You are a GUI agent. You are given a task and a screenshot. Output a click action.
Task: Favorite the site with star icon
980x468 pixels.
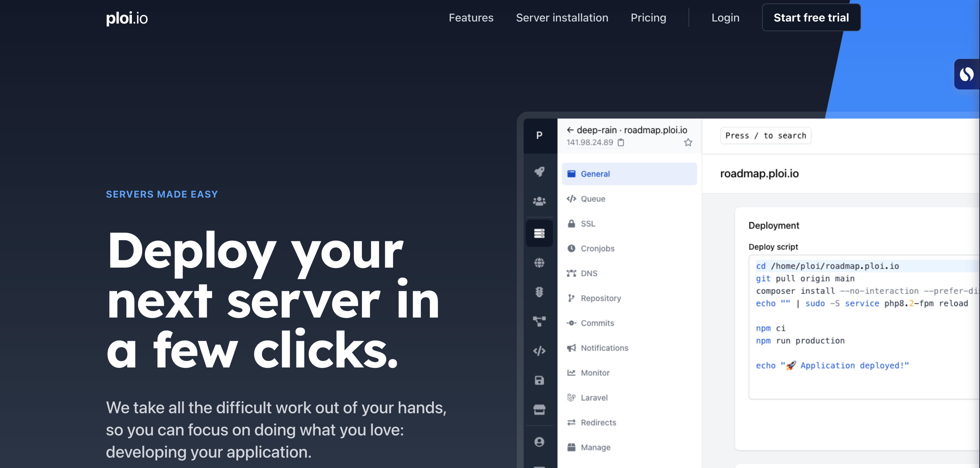click(x=688, y=142)
